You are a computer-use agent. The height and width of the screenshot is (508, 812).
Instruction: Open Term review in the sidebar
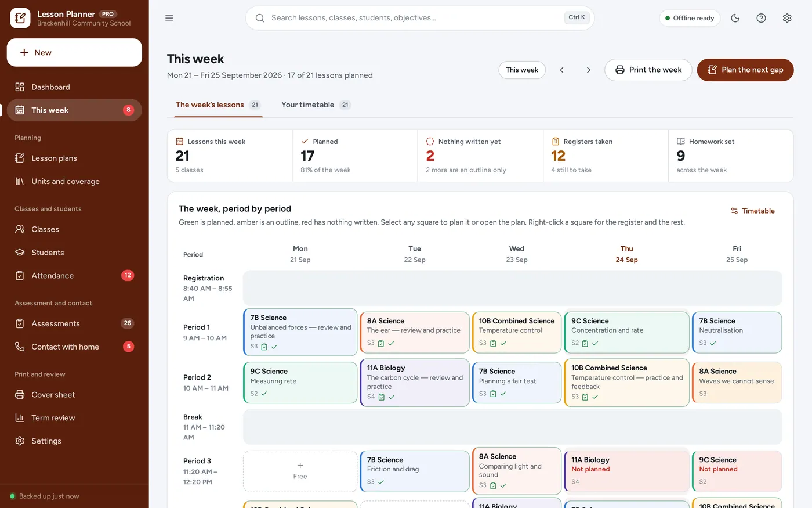(74, 418)
